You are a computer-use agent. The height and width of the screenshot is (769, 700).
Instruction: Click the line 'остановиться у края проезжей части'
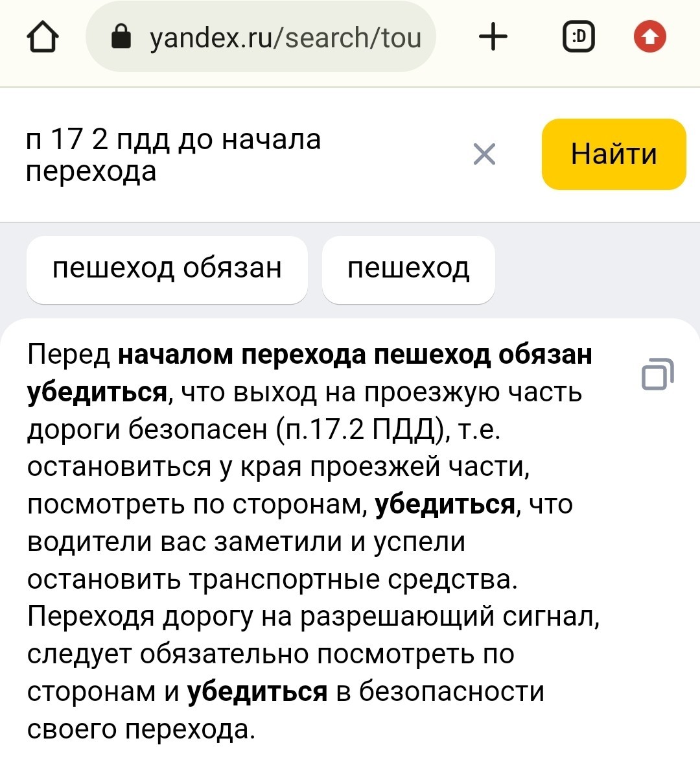tap(279, 467)
